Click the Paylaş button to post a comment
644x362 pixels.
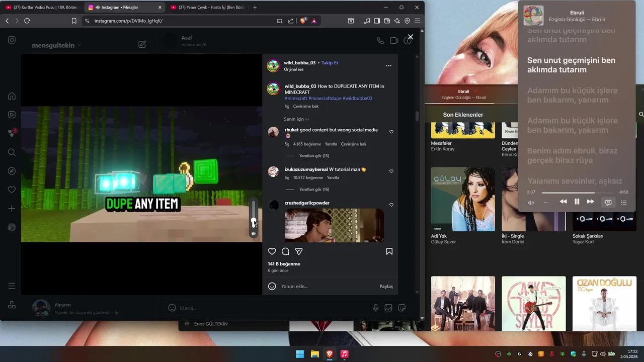click(386, 287)
